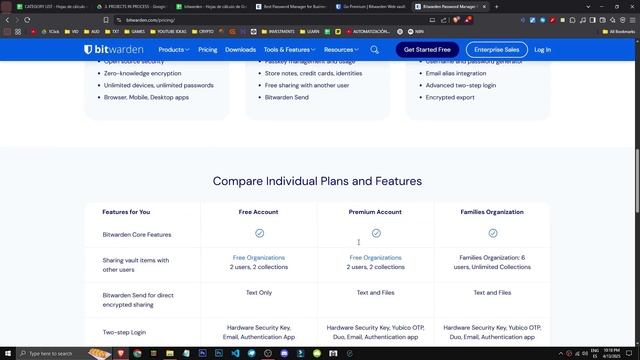The height and width of the screenshot is (360, 640).
Task: Switch to the PROJECTS IN PROCESS tab
Action: (x=131, y=7)
